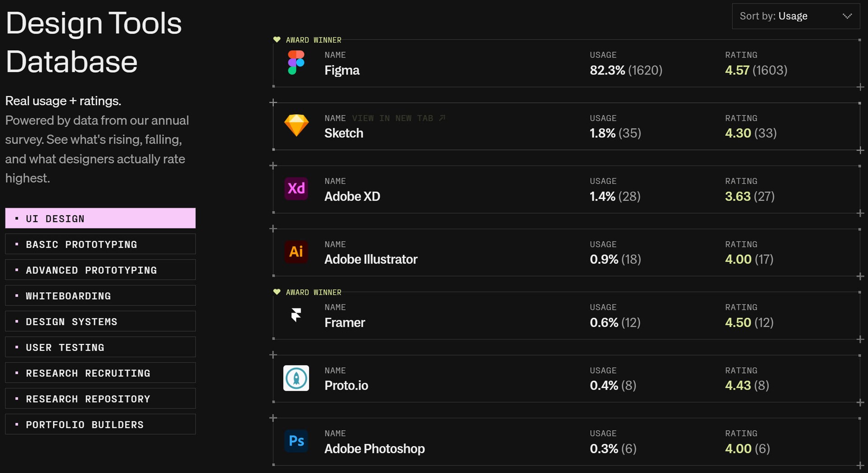Click the Adobe XD icon
This screenshot has height=473, width=868.
296,188
